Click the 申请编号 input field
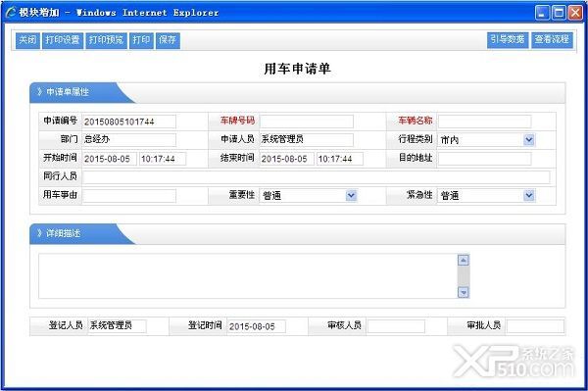 tap(129, 122)
